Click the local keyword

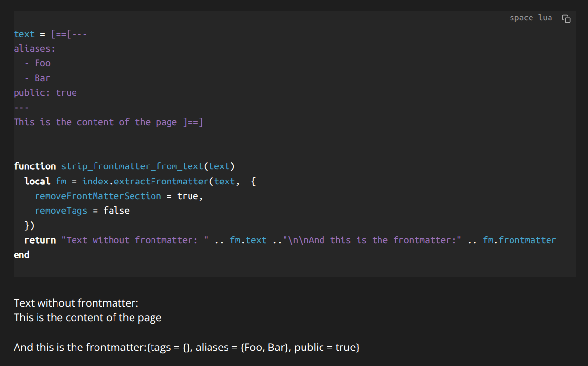38,181
